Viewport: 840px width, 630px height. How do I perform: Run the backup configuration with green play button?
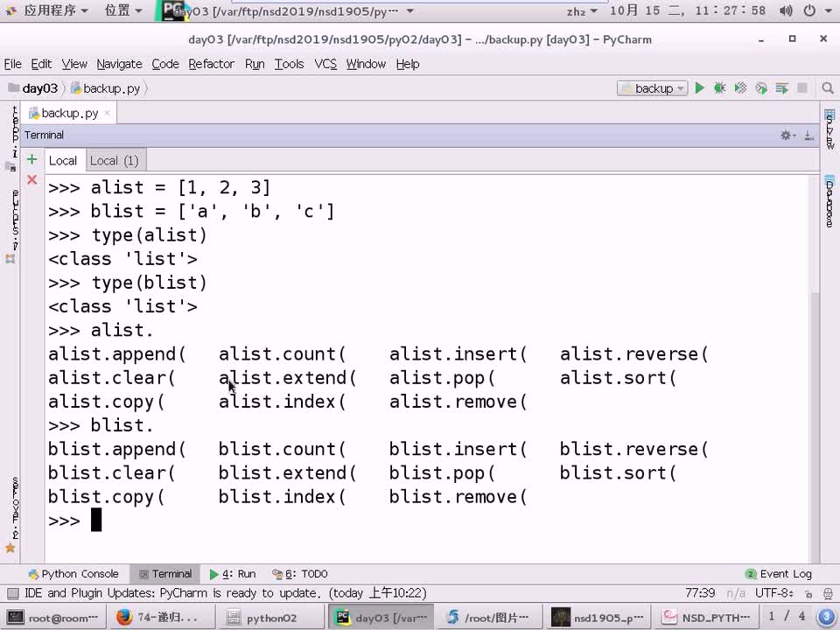click(699, 88)
